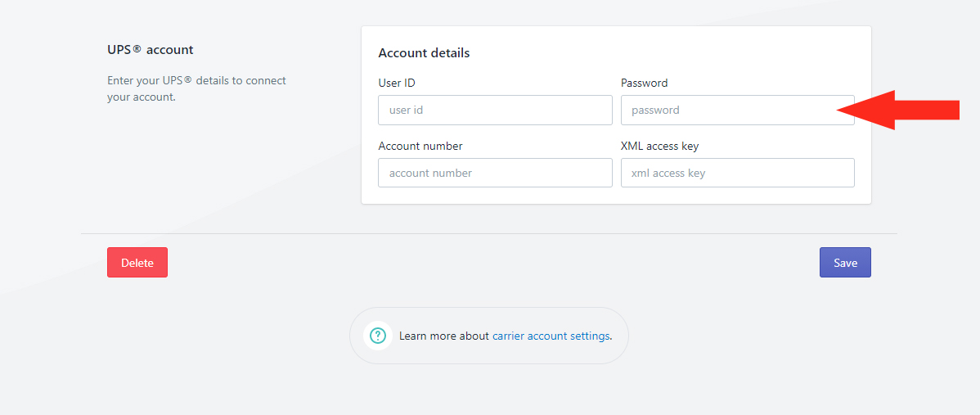This screenshot has width=980, height=415.
Task: Click the Password label
Action: pyautogui.click(x=644, y=83)
